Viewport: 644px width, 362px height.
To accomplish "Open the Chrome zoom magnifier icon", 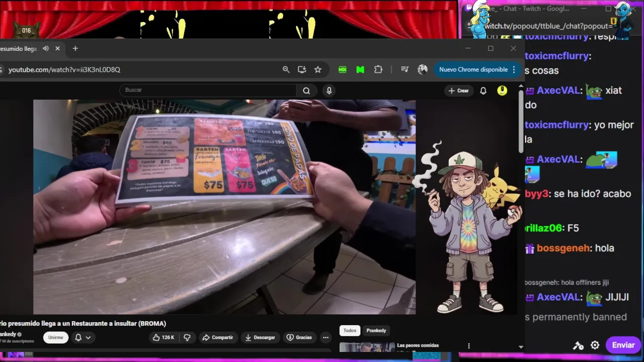I will point(286,69).
